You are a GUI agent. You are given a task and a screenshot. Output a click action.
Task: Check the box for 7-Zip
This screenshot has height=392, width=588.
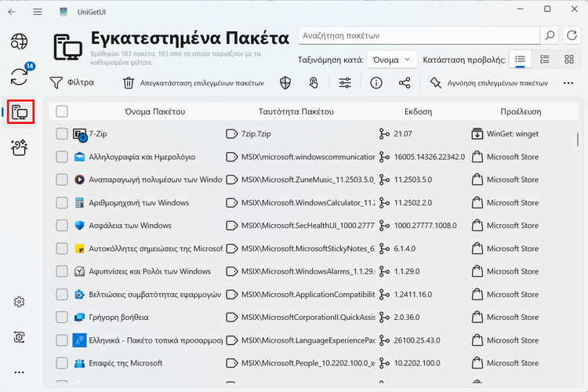[x=62, y=134]
